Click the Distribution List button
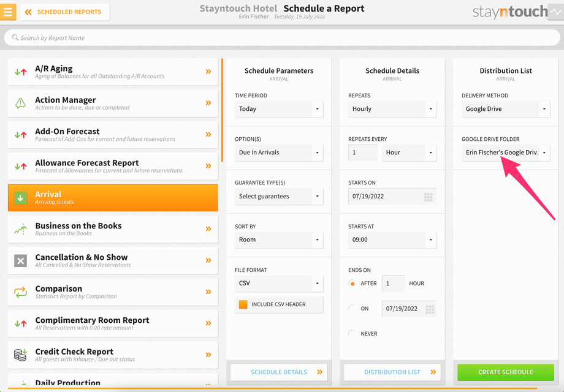The image size is (564, 392). (392, 372)
